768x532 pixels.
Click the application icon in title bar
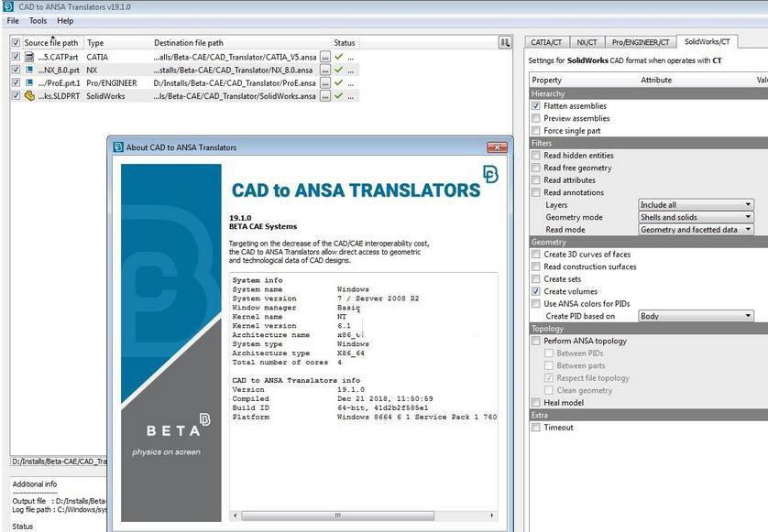coord(8,6)
